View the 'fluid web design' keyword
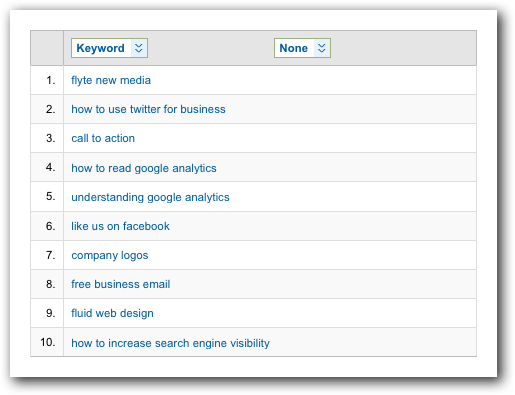Viewport: 515px width, 395px height. [x=112, y=313]
